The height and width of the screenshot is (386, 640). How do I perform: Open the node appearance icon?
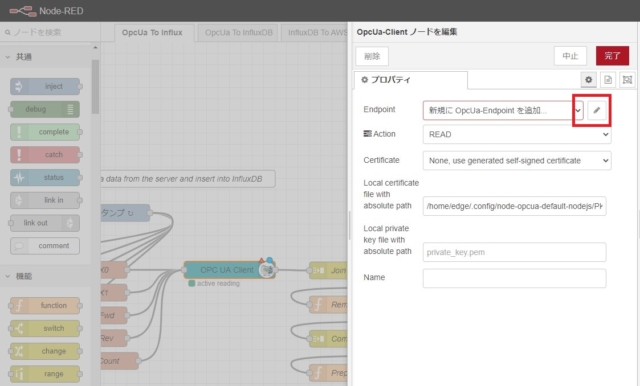coord(627,80)
